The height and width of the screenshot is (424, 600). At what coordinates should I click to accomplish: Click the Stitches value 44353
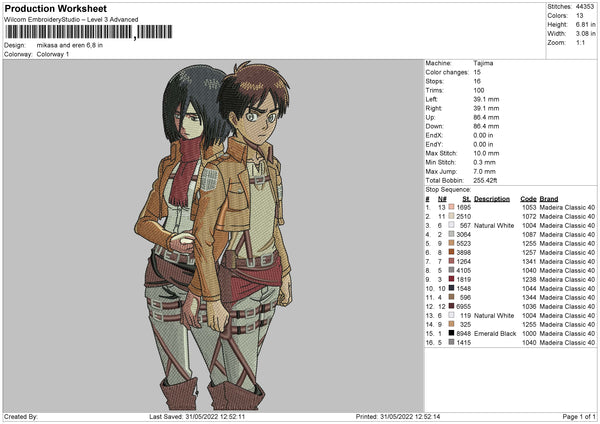pos(585,7)
